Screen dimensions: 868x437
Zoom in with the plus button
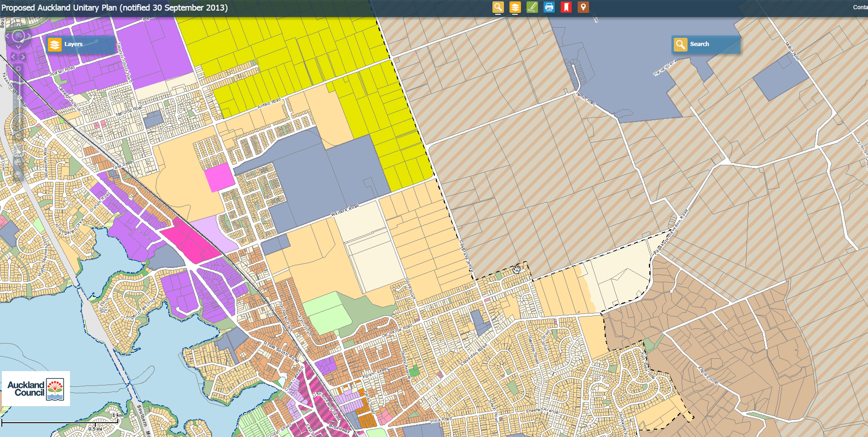[x=17, y=68]
